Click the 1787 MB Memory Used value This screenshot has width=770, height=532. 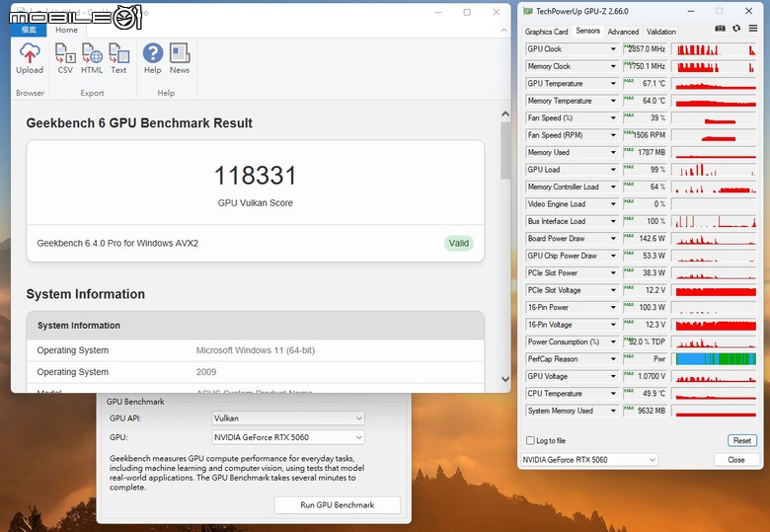point(652,152)
